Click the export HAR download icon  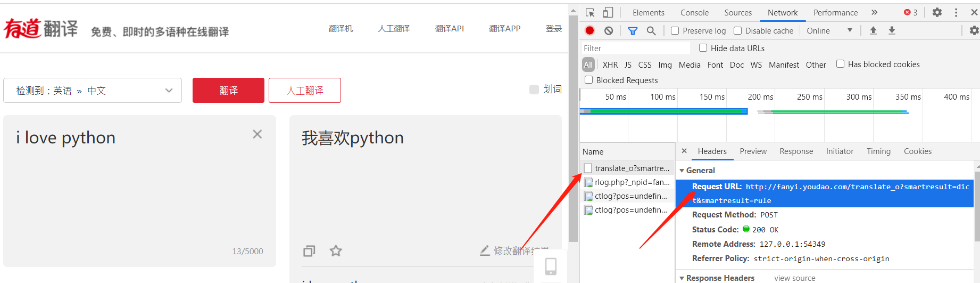892,31
